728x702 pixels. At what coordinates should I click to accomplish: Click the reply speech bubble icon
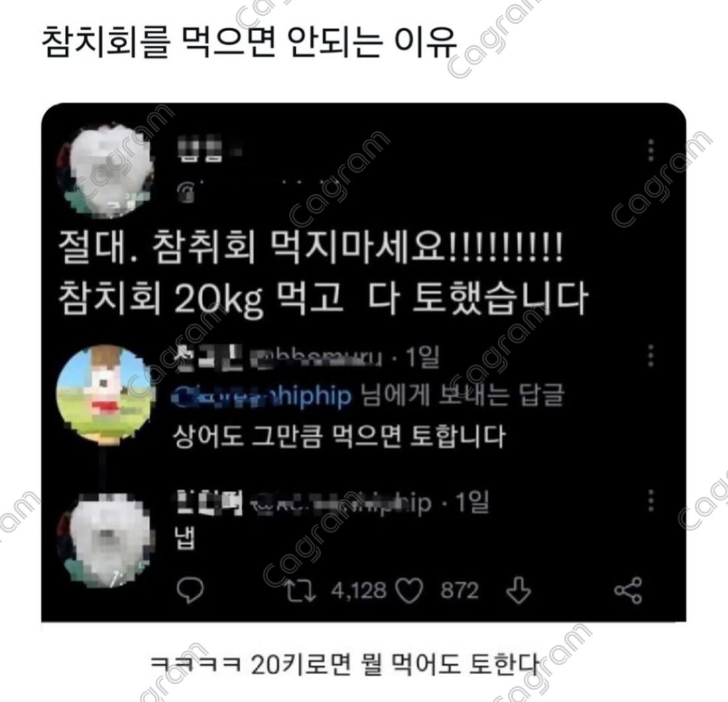click(x=191, y=590)
